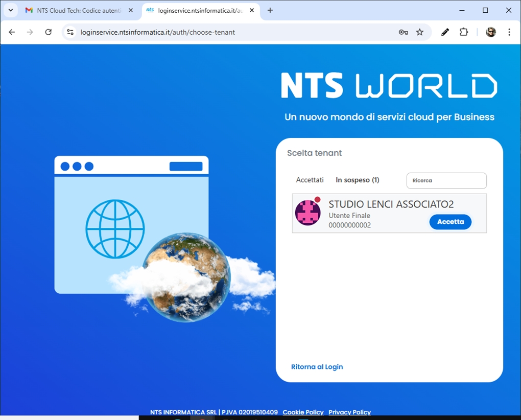Screen dimensions: 521x420
Task: Select the In sospeso (1) tab
Action: click(x=357, y=180)
